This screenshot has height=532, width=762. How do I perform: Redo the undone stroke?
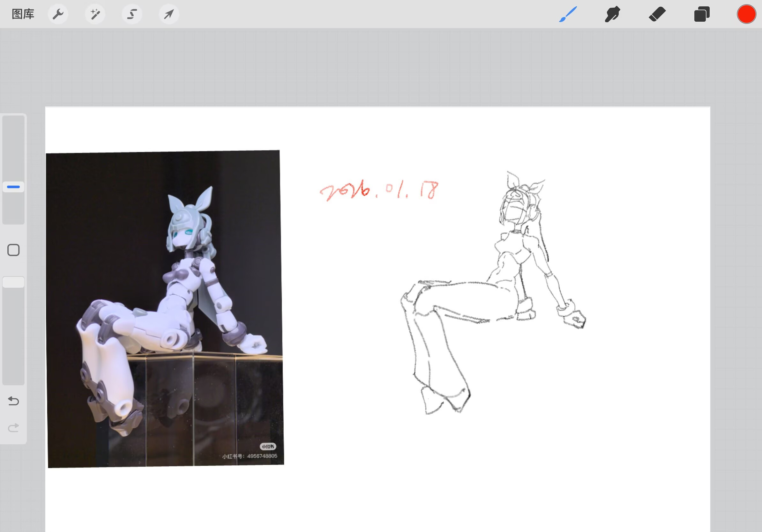tap(13, 427)
